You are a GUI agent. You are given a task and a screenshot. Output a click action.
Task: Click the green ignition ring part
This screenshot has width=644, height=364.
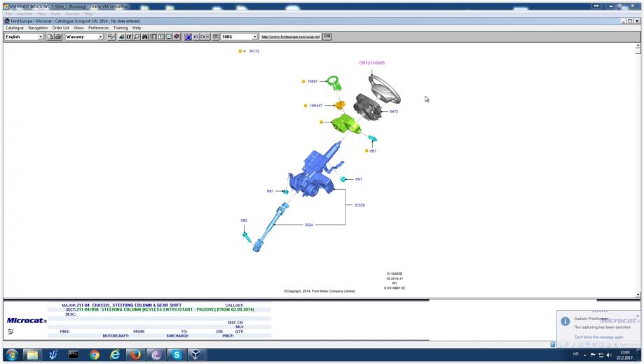(x=334, y=82)
